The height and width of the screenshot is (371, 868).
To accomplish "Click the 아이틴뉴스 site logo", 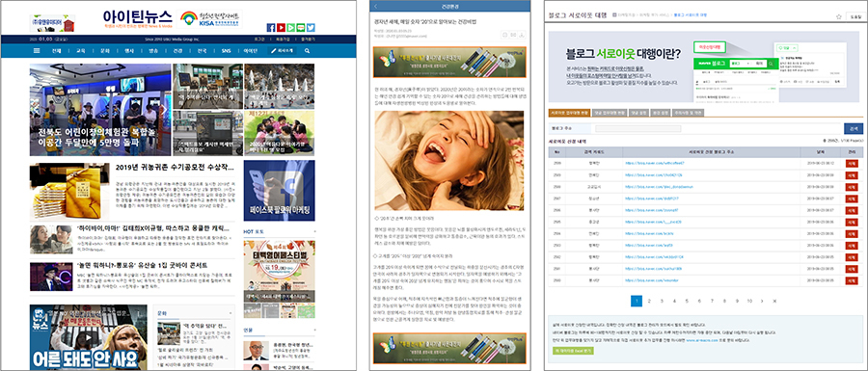I will 138,17.
